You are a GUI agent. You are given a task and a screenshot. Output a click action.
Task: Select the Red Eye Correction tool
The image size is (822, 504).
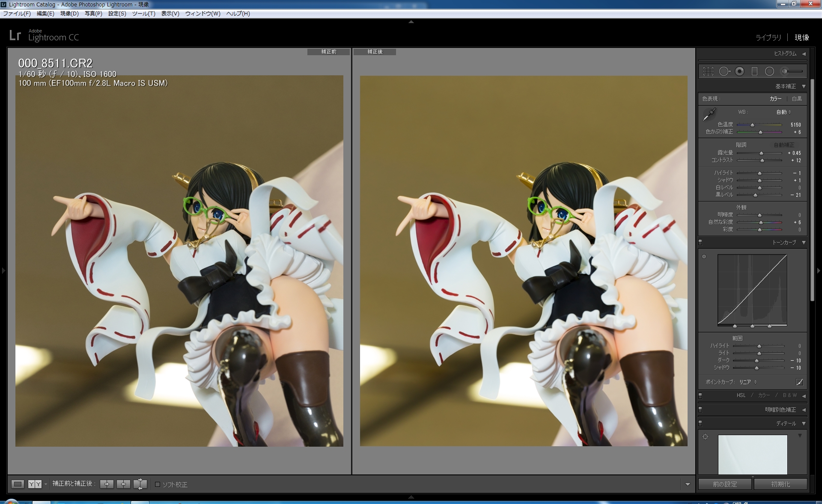(x=739, y=71)
